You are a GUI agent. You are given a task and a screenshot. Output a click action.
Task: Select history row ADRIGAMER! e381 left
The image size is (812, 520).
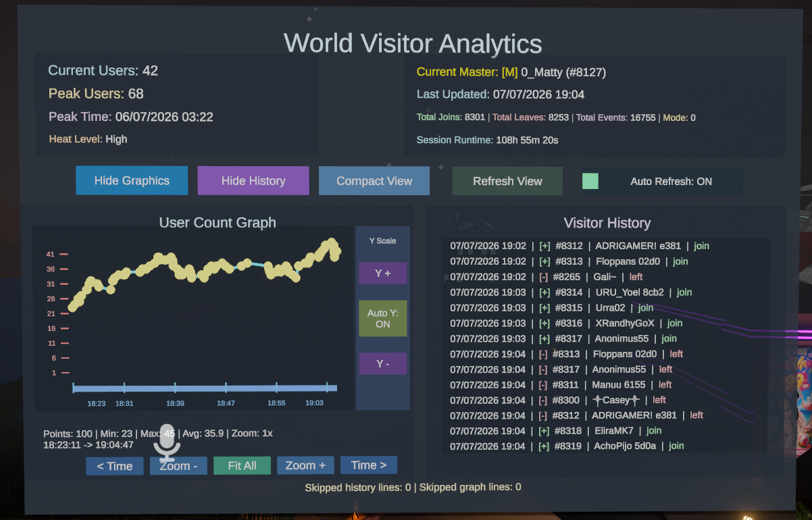[x=577, y=415]
